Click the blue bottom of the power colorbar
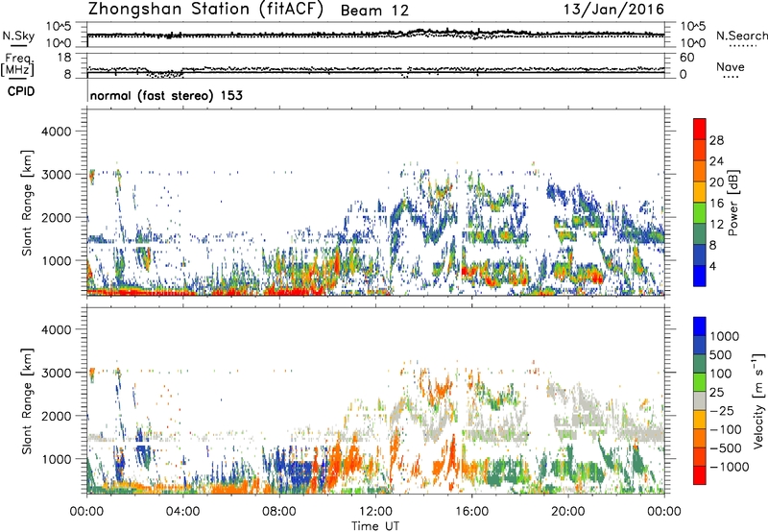This screenshot has width=768, height=532. (700, 276)
